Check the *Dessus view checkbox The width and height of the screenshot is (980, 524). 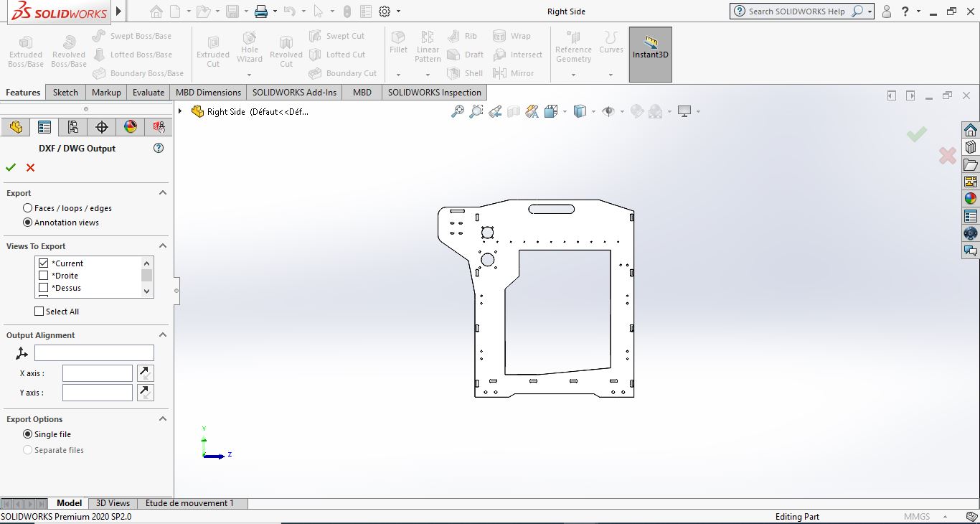click(44, 288)
